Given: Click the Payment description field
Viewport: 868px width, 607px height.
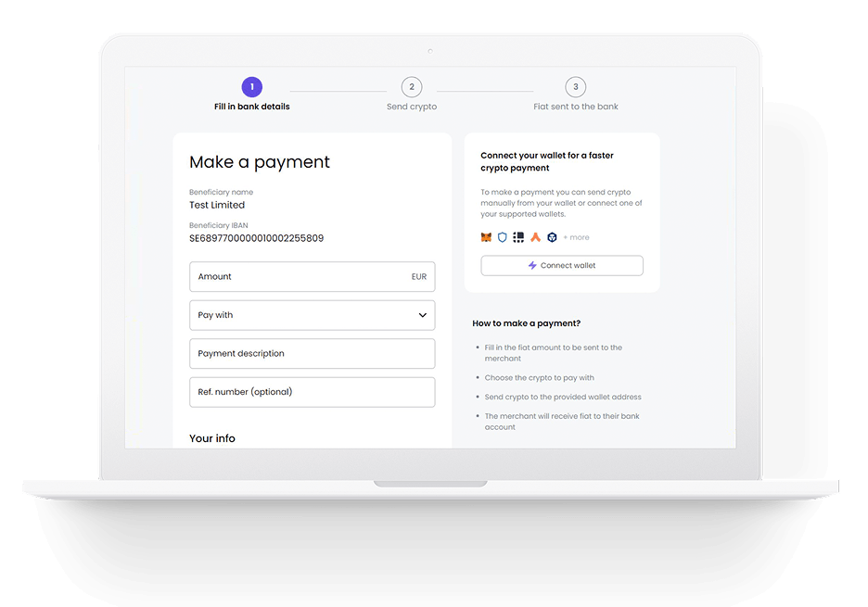Looking at the screenshot, I should click(x=313, y=354).
